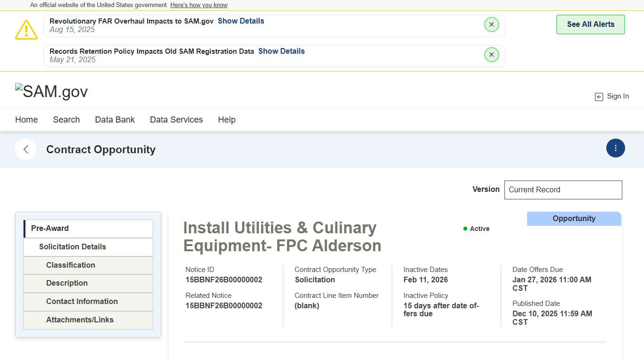Show details for FAR Overhaul alert
Viewport: 644px width, 362px height.
tap(240, 21)
